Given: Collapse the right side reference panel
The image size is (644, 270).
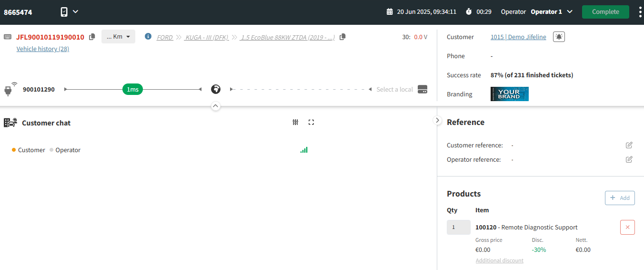Looking at the screenshot, I should [437, 121].
